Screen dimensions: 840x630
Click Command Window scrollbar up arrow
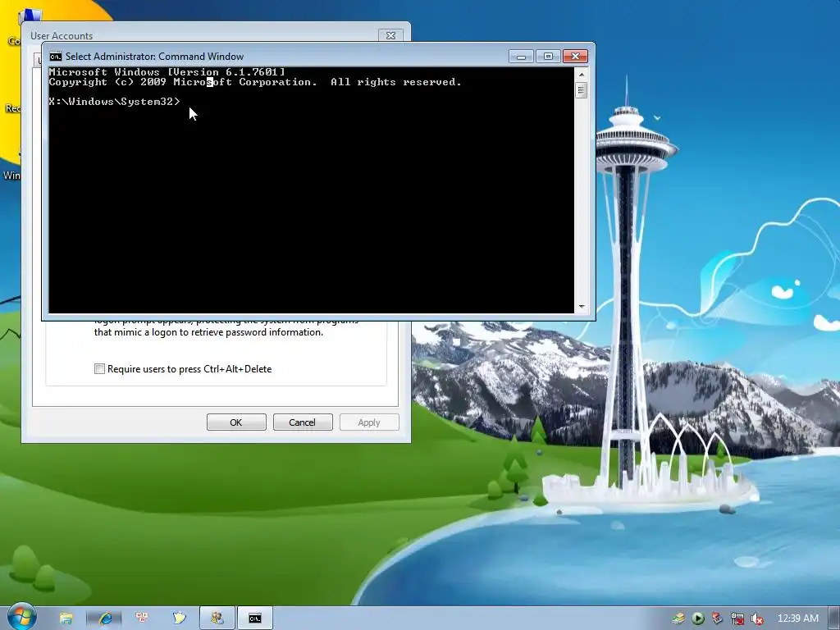(x=582, y=73)
